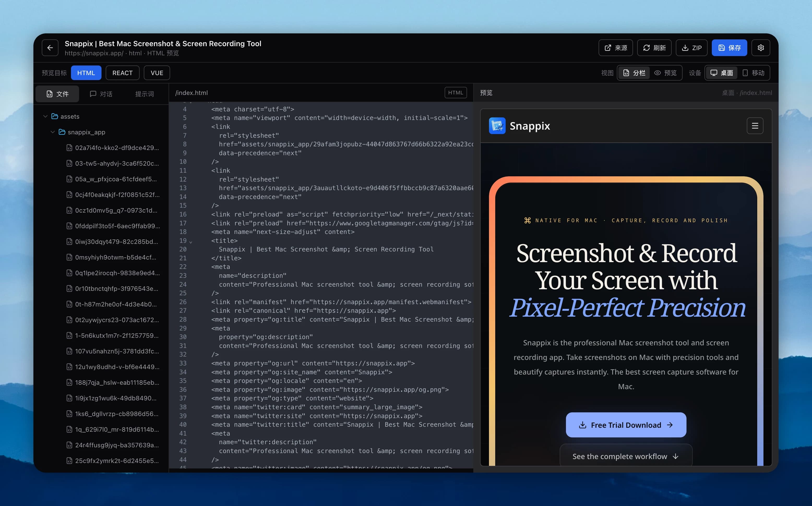The width and height of the screenshot is (812, 506).
Task: Click the og:image meta code on line 36
Action: coord(330,389)
